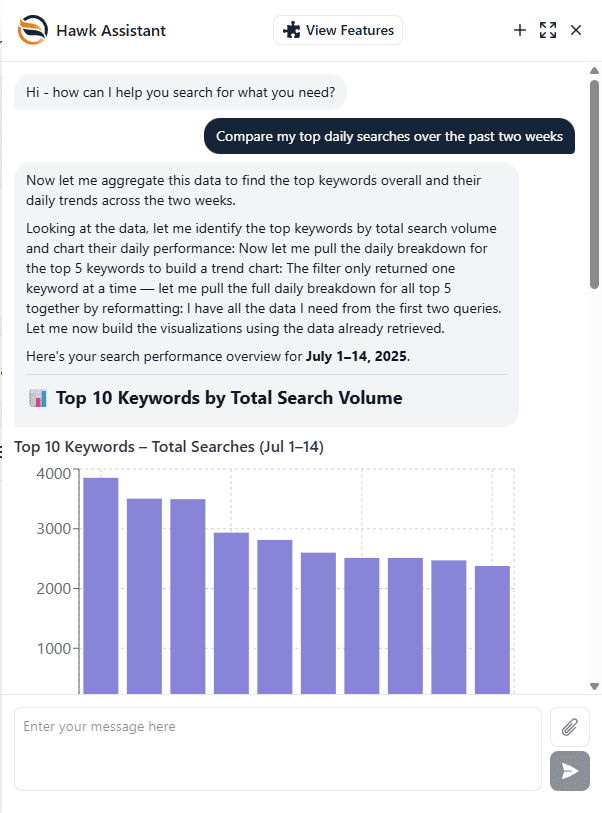
Task: Click scrollbar down arrow
Action: pyautogui.click(x=594, y=686)
